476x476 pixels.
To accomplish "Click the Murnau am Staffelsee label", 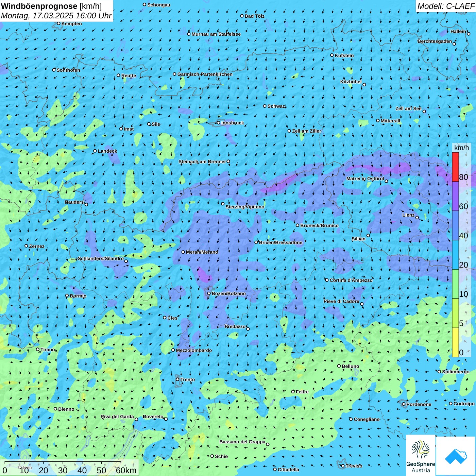I will pos(216,34).
